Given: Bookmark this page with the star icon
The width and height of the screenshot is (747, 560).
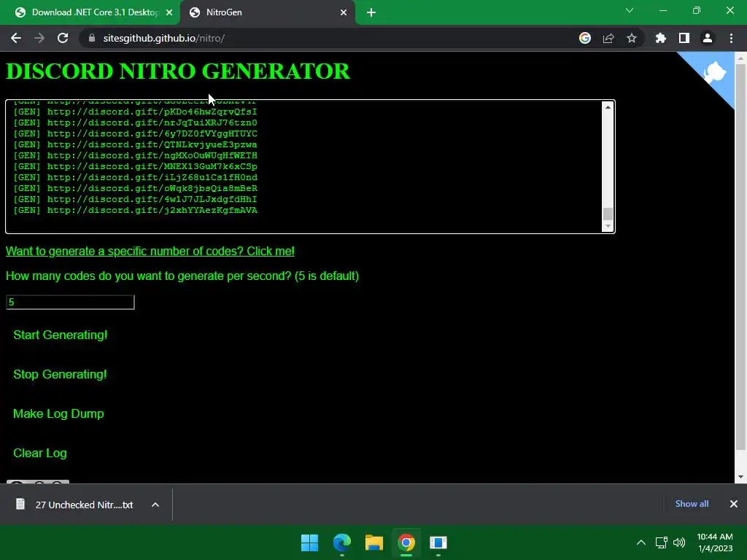Looking at the screenshot, I should pyautogui.click(x=632, y=38).
